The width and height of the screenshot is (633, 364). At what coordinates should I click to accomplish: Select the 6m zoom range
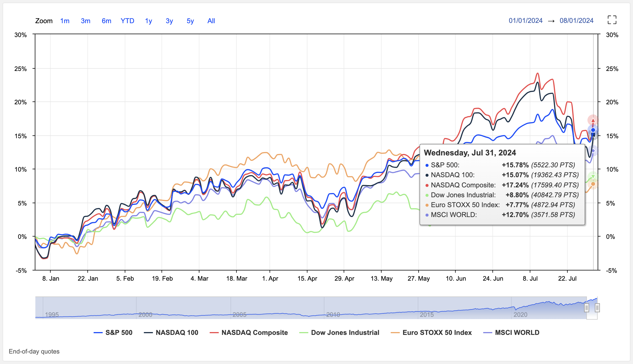click(x=106, y=21)
